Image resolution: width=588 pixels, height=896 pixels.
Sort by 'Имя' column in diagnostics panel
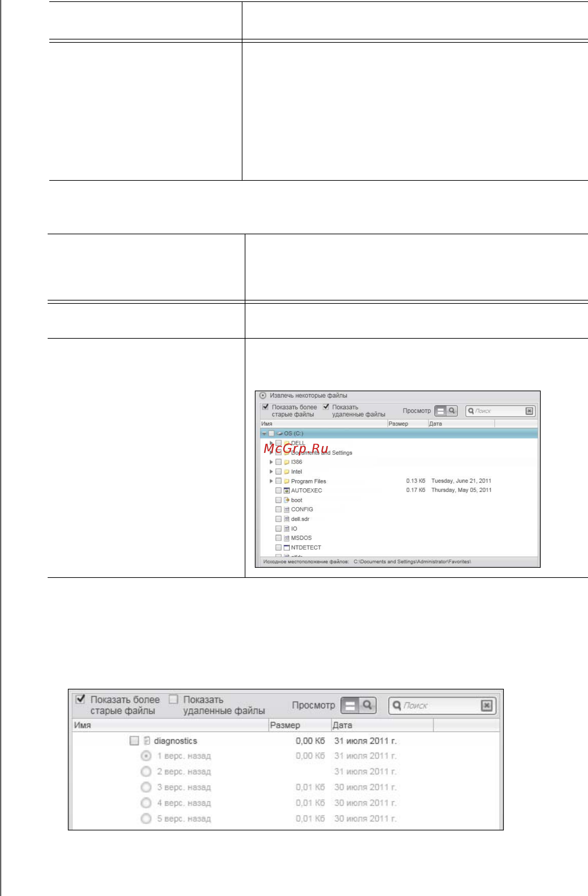(x=170, y=725)
